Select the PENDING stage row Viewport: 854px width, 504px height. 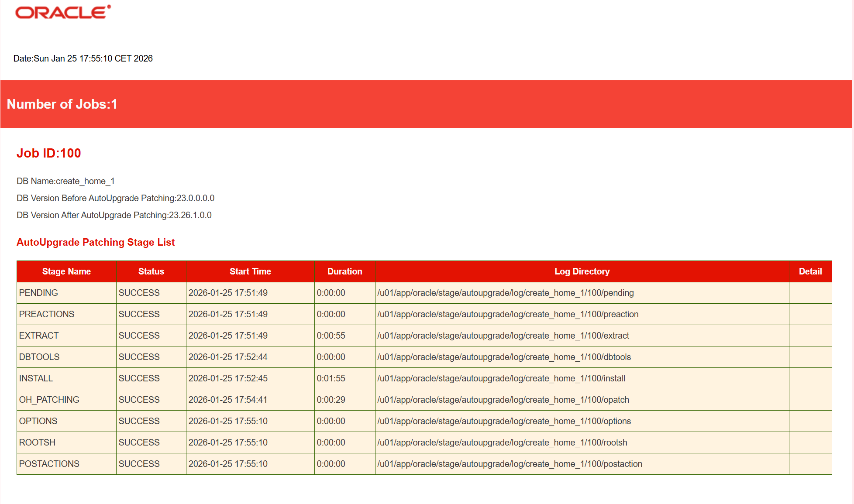pos(65,293)
